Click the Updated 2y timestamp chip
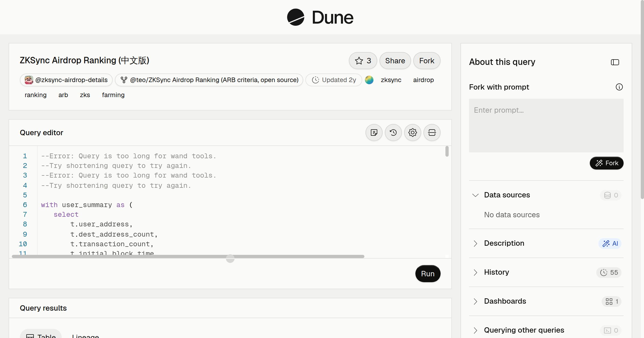 [334, 80]
